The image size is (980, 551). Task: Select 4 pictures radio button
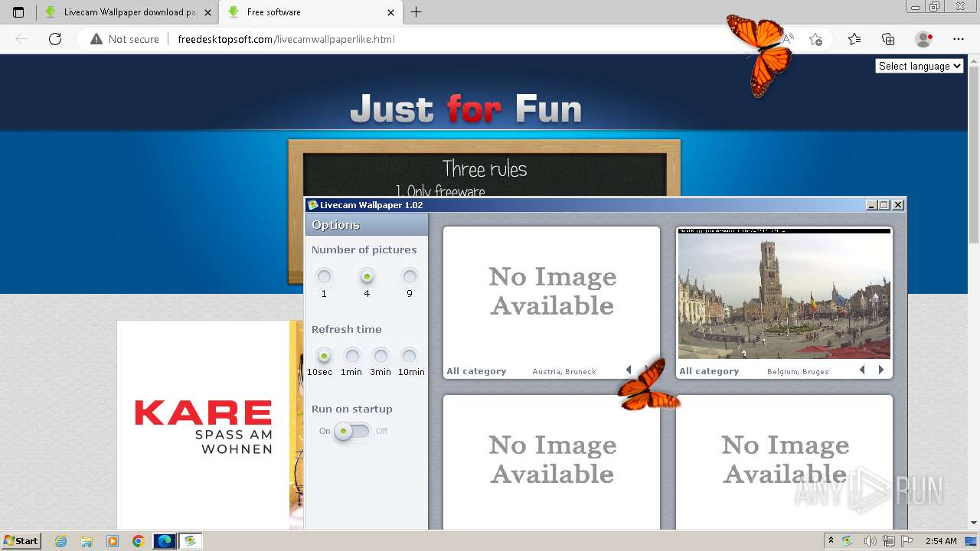click(x=367, y=276)
